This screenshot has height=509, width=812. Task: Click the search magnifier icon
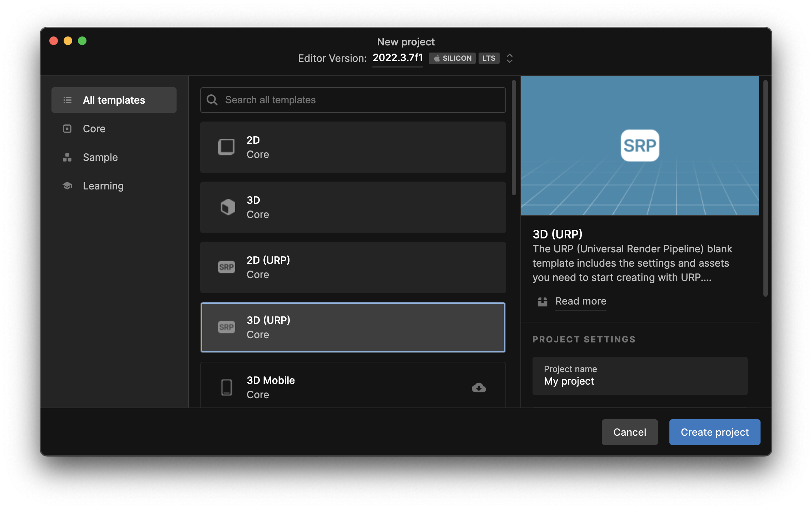click(212, 100)
